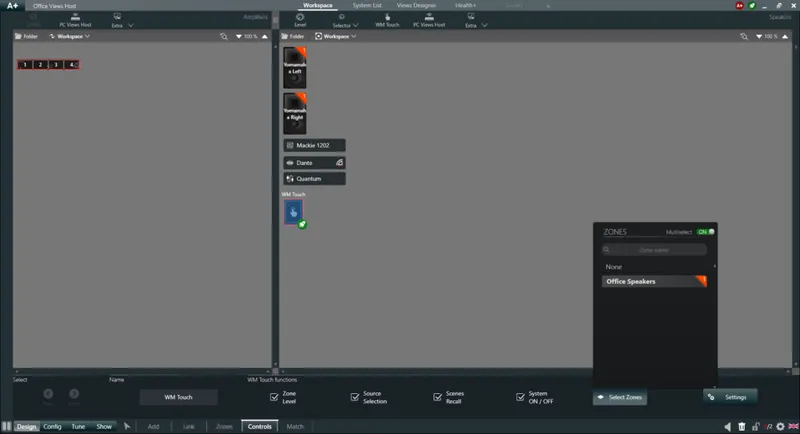Open the Zones tab in bottom bar
Image resolution: width=800 pixels, height=434 pixels.
(224, 426)
